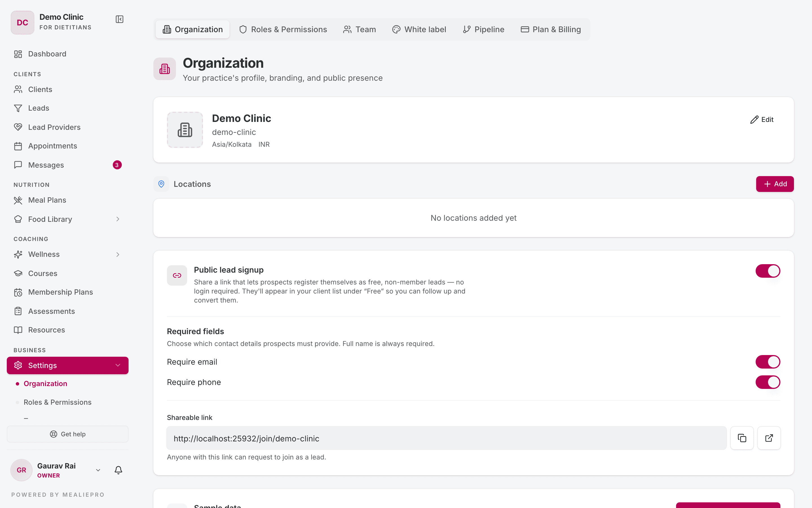The image size is (812, 508).
Task: Click the notifications bell icon
Action: tap(118, 470)
